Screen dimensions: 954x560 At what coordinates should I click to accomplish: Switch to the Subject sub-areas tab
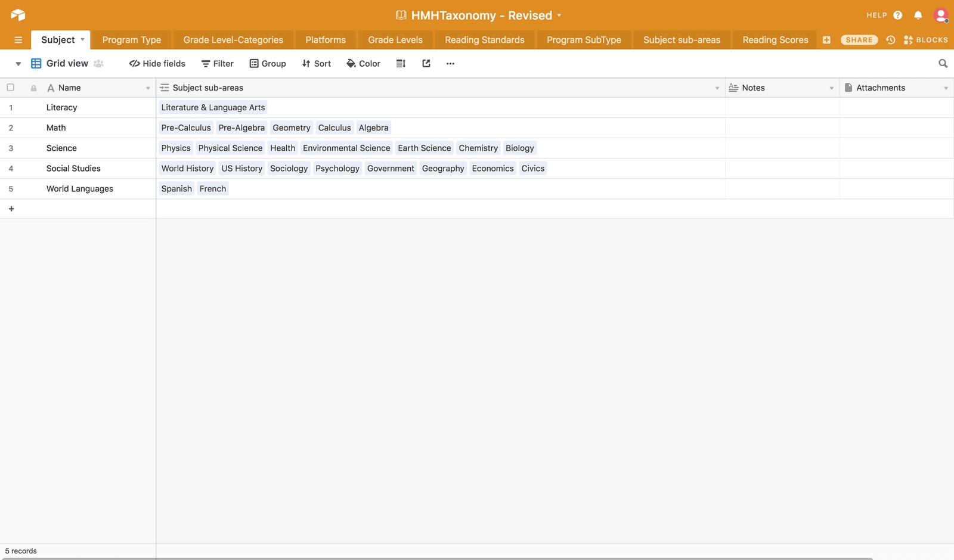[682, 40]
